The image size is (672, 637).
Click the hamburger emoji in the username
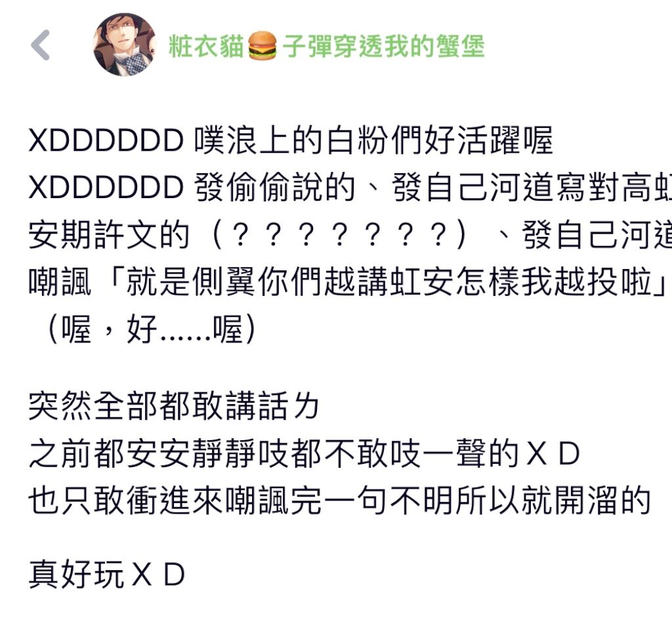point(262,46)
